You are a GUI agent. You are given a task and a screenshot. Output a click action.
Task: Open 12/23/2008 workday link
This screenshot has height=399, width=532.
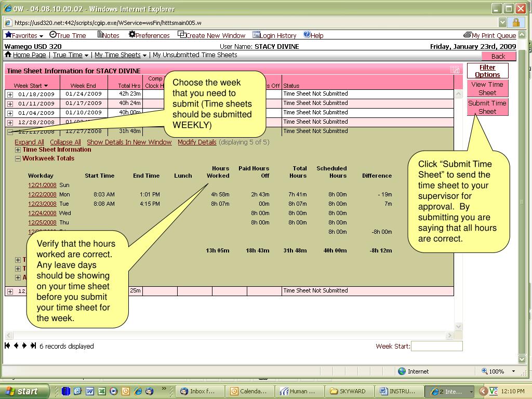coord(42,204)
